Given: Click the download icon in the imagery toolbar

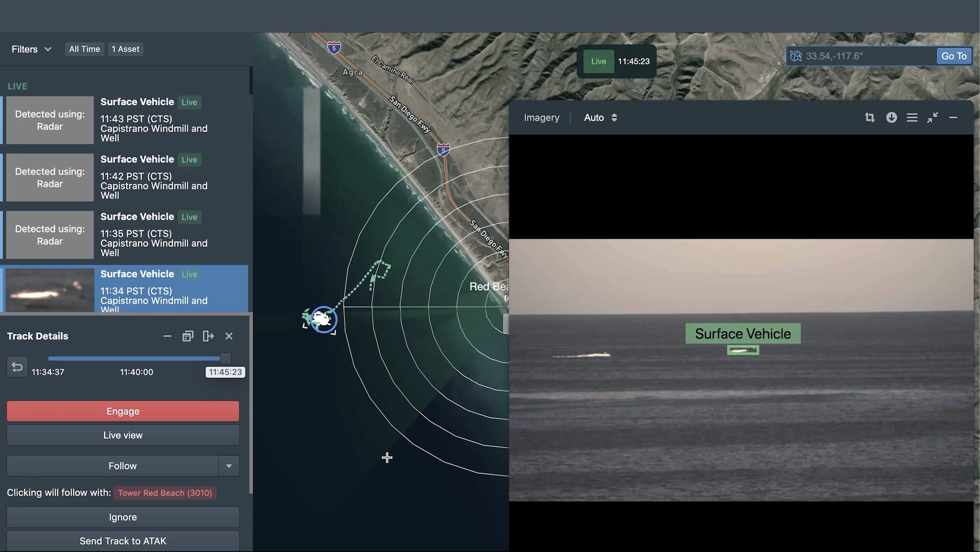Looking at the screenshot, I should coord(891,118).
